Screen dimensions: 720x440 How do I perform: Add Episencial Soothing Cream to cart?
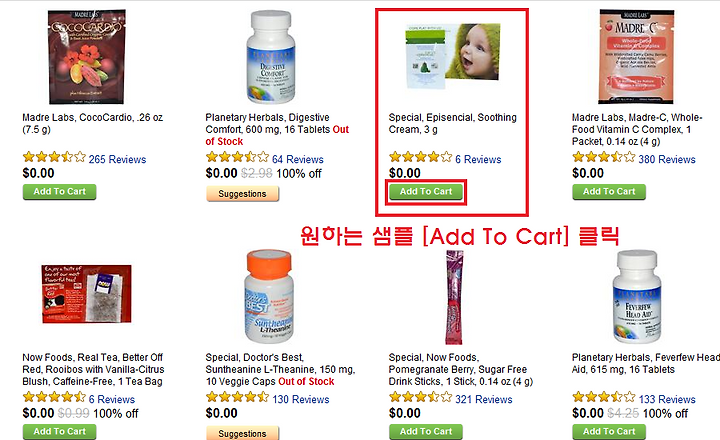tap(426, 192)
